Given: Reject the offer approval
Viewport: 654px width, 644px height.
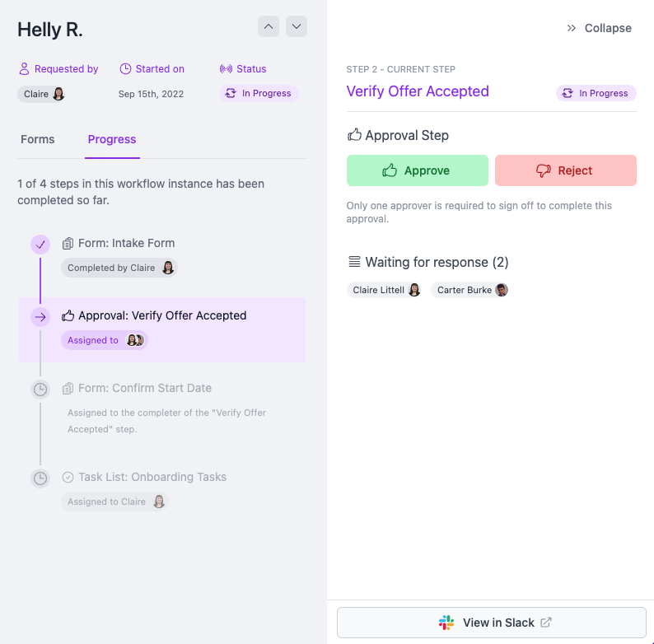Looking at the screenshot, I should (x=565, y=170).
